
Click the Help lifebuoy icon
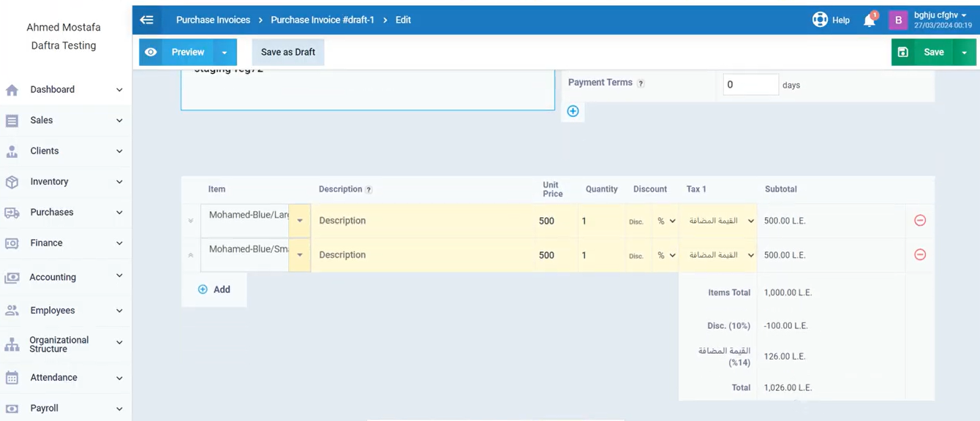820,20
